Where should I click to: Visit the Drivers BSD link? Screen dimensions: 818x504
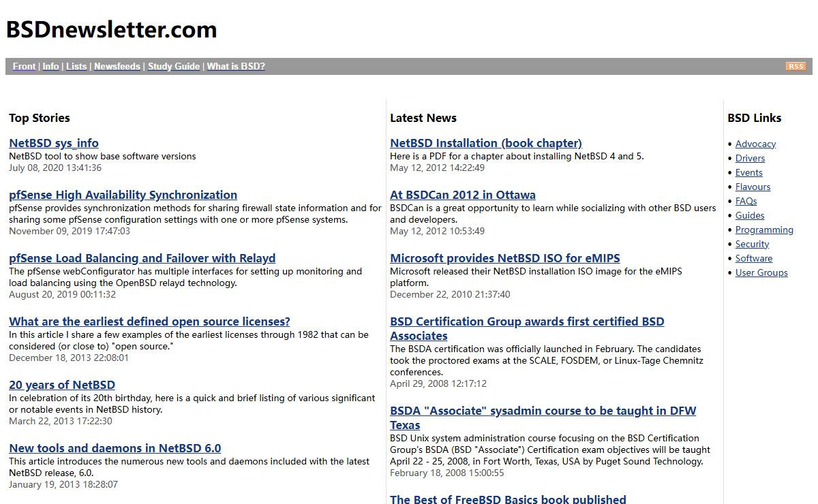click(750, 158)
